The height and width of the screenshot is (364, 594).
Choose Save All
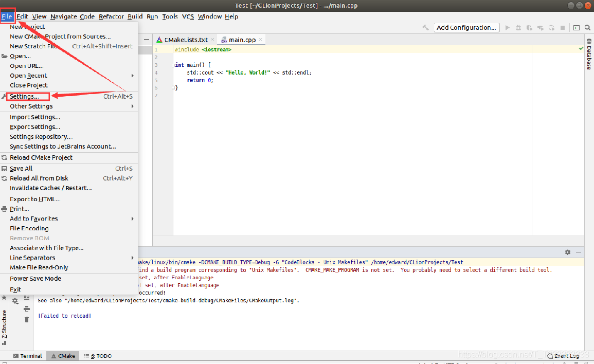pyautogui.click(x=69, y=169)
